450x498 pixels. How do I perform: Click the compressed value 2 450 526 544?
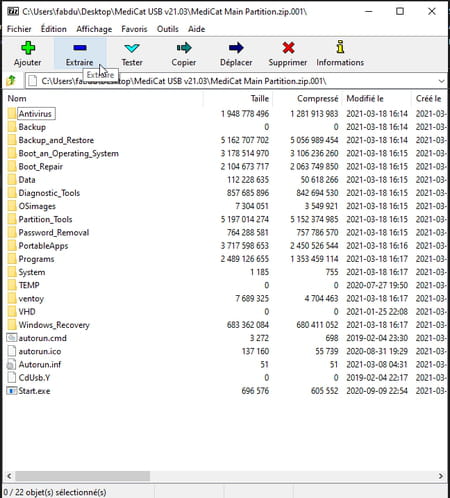pyautogui.click(x=314, y=246)
